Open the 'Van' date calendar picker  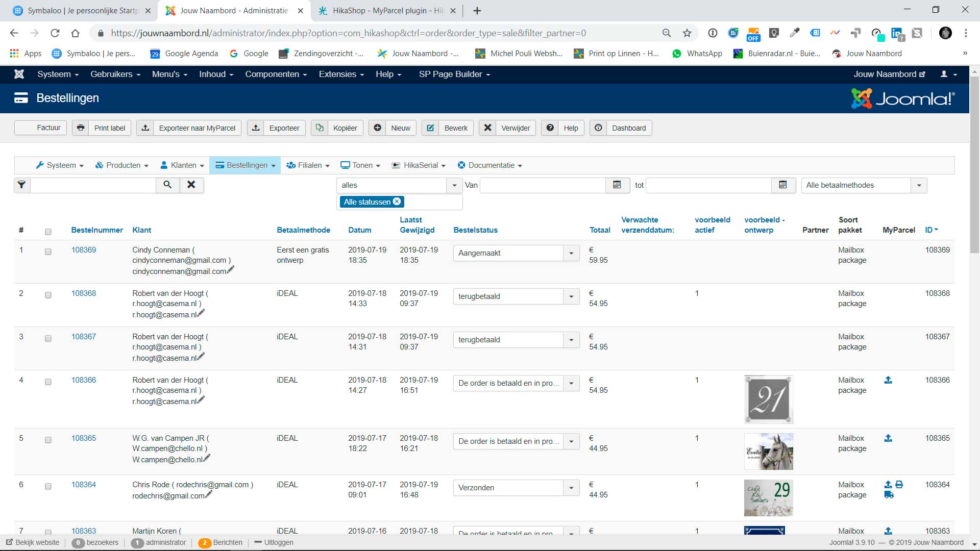pyautogui.click(x=617, y=185)
